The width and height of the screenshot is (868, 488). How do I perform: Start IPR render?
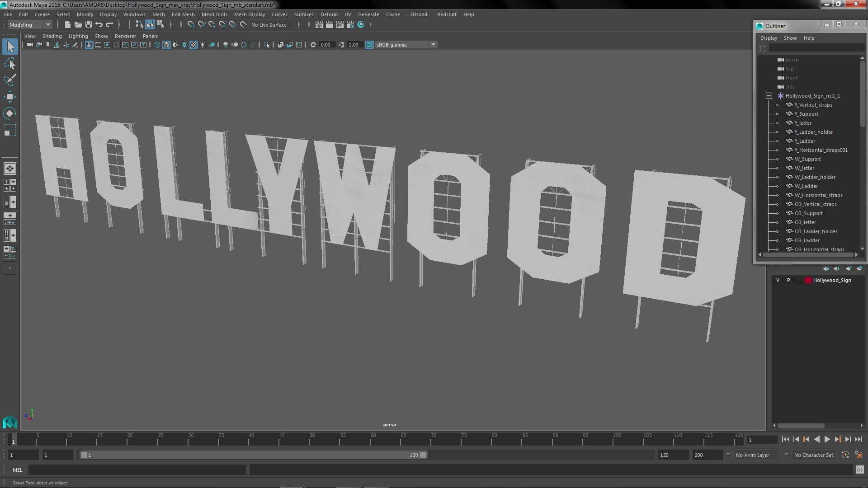tap(340, 25)
